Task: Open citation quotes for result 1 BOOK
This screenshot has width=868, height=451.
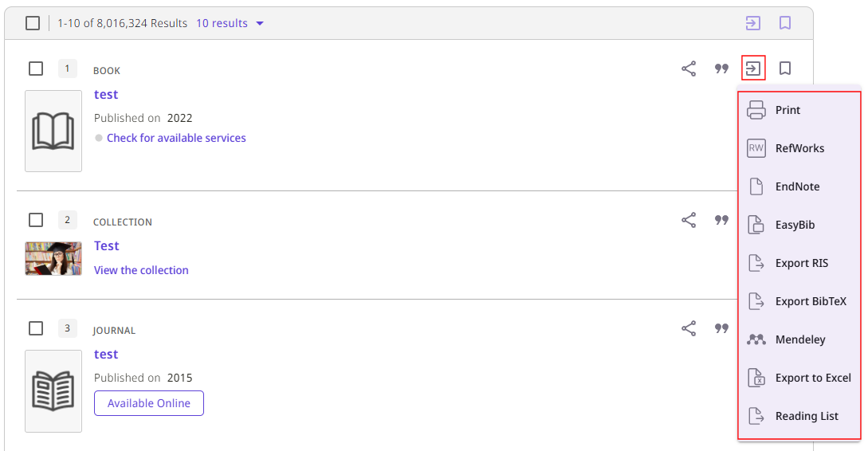Action: point(721,69)
